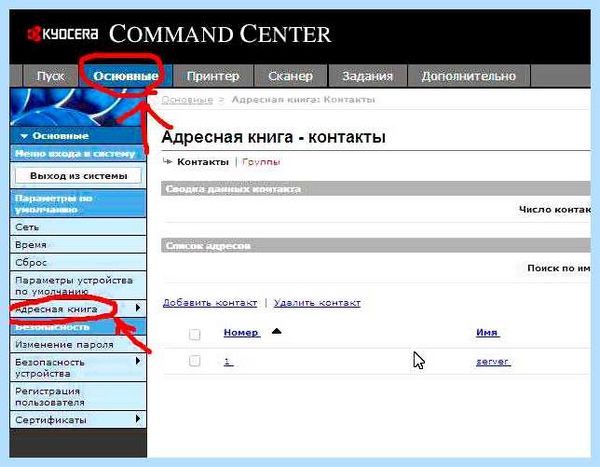The height and width of the screenshot is (467, 600).
Task: Open Параметры устройства по умолчанию
Action: point(78,286)
